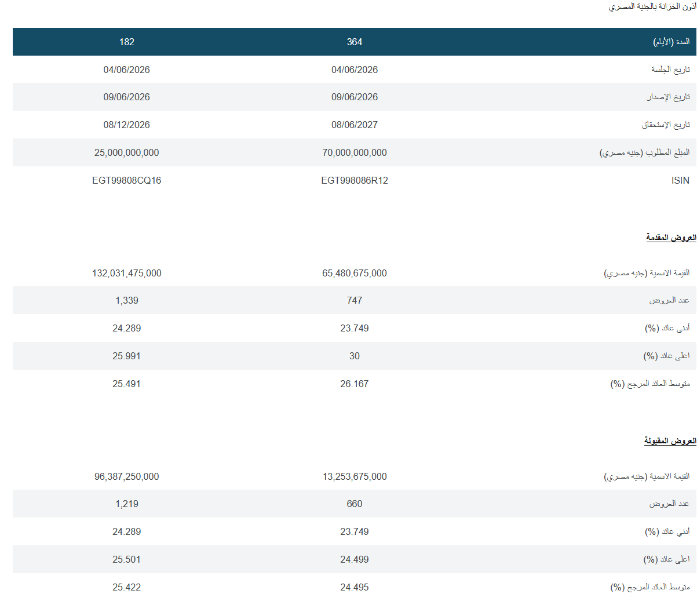
Task: Click highest yield value "25.991"
Action: tap(127, 356)
